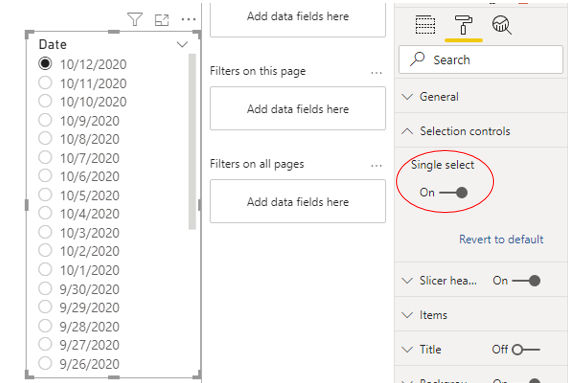Click the Filters on this page data field well
Image resolution: width=568 pixels, height=383 pixels.
(298, 108)
